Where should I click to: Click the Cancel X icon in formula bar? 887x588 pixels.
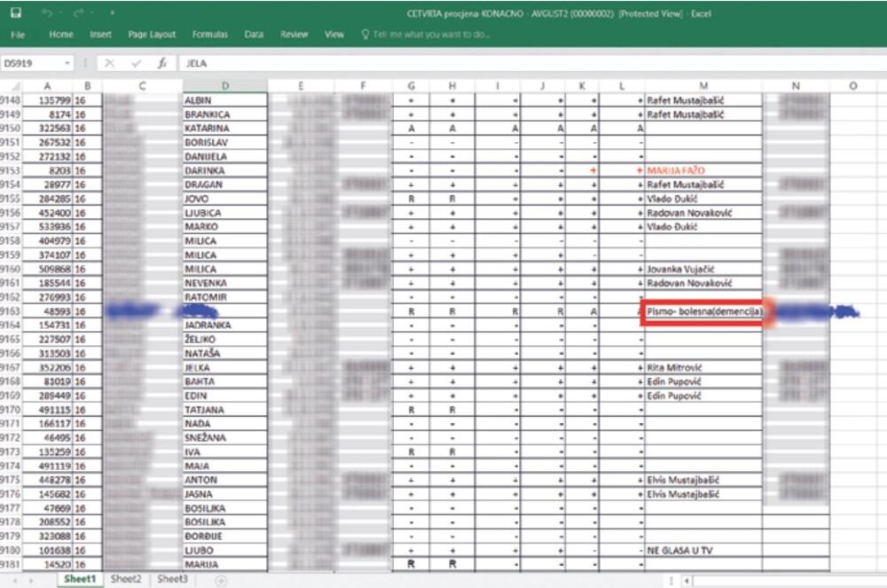(x=108, y=64)
